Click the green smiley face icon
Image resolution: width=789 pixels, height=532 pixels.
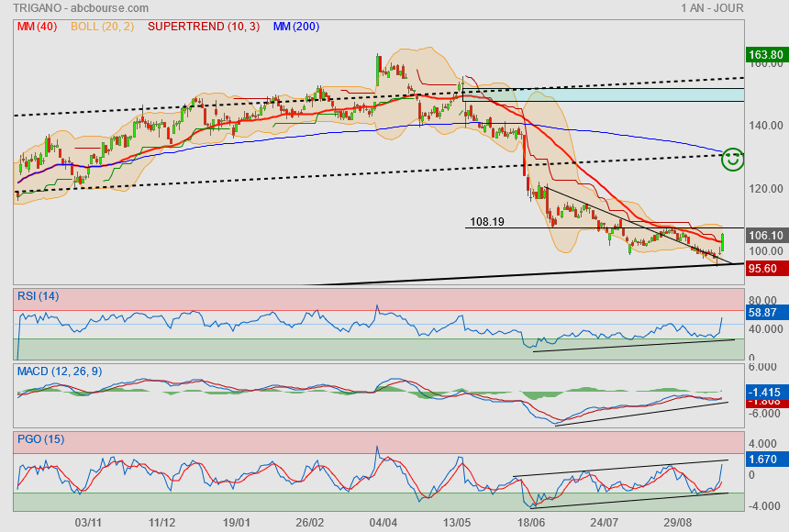(732, 160)
